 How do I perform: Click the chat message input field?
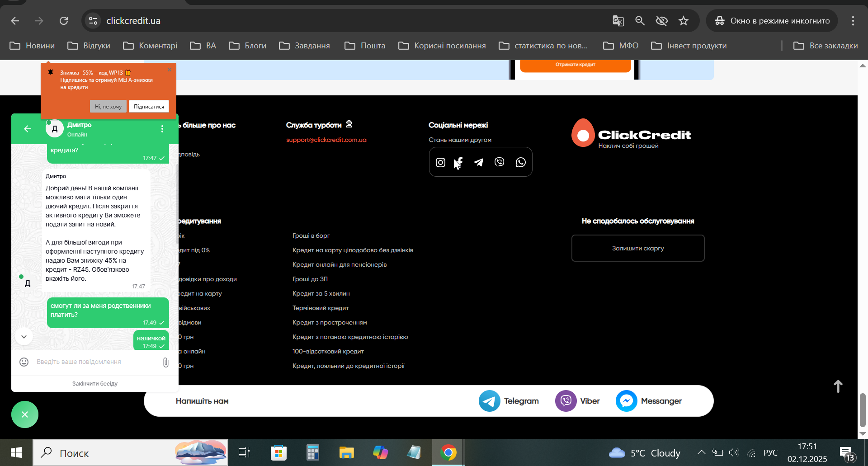(95, 362)
